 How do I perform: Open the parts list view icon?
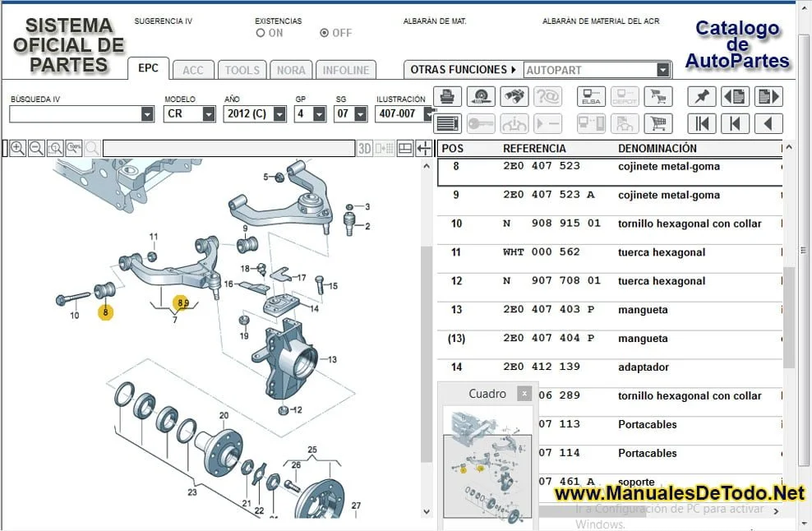coord(447,124)
